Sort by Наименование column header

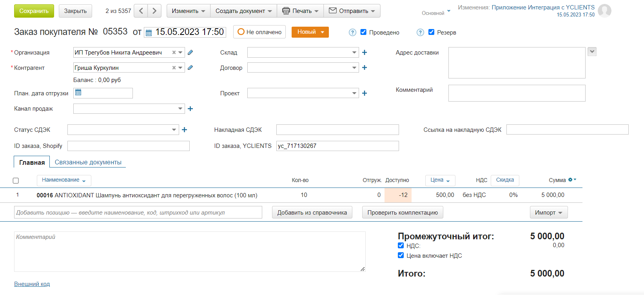point(64,180)
